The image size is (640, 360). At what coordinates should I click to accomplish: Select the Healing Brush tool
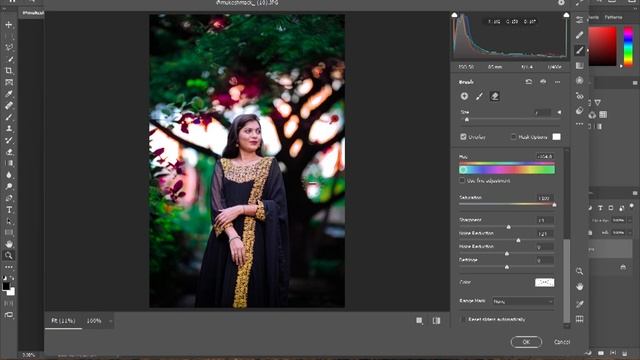[9, 105]
